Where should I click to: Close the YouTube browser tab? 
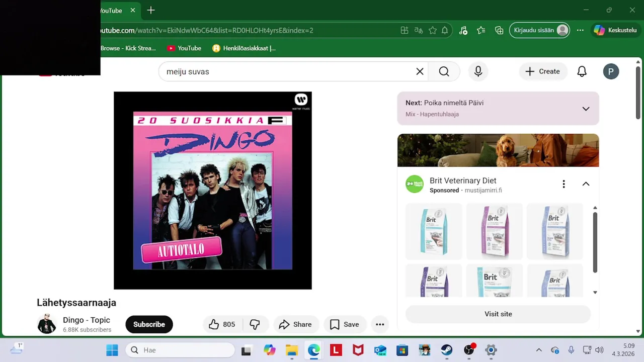(133, 10)
